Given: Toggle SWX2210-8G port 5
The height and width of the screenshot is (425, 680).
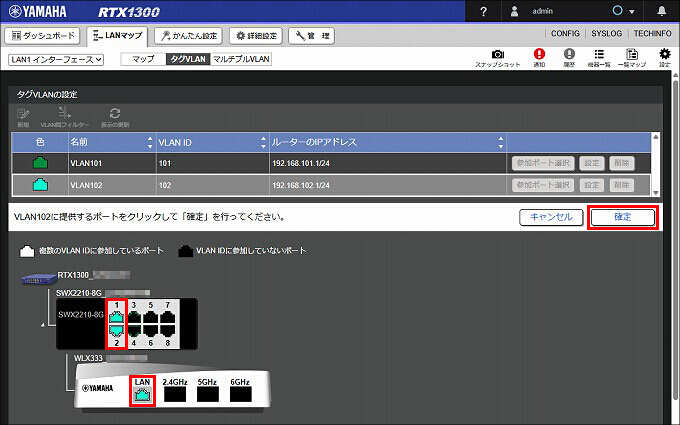Looking at the screenshot, I should (150, 317).
